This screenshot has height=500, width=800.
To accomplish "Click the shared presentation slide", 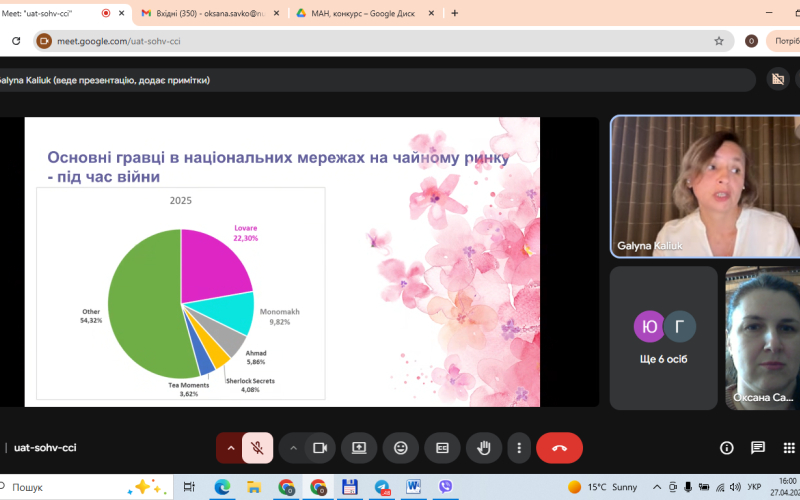I will pyautogui.click(x=282, y=262).
